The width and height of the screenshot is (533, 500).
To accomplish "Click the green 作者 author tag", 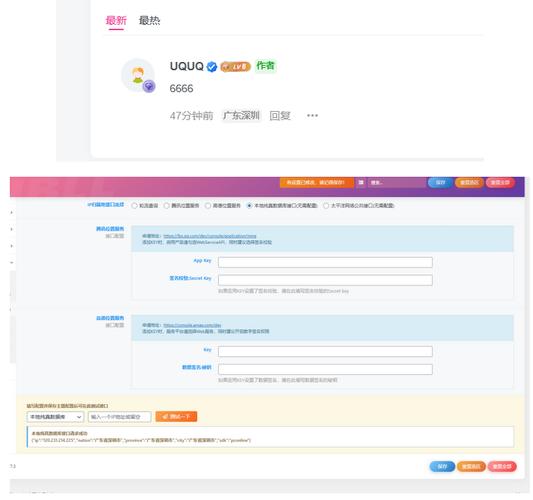I will tap(265, 66).
